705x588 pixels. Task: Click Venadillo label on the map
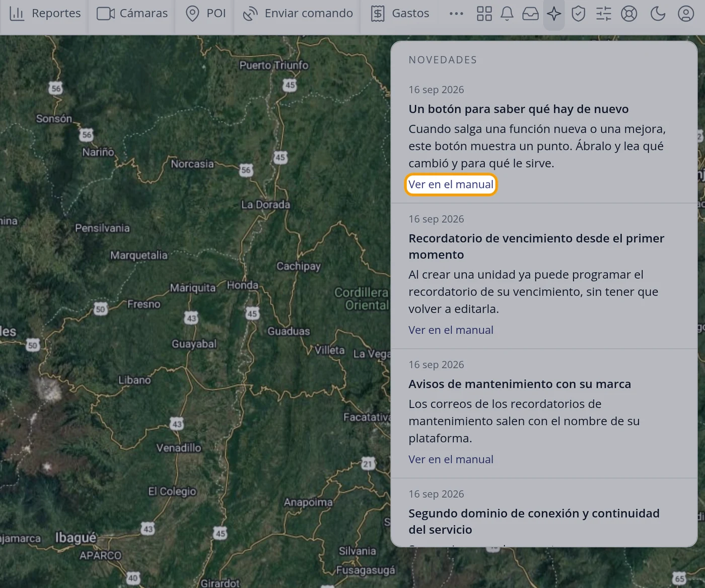tap(178, 448)
